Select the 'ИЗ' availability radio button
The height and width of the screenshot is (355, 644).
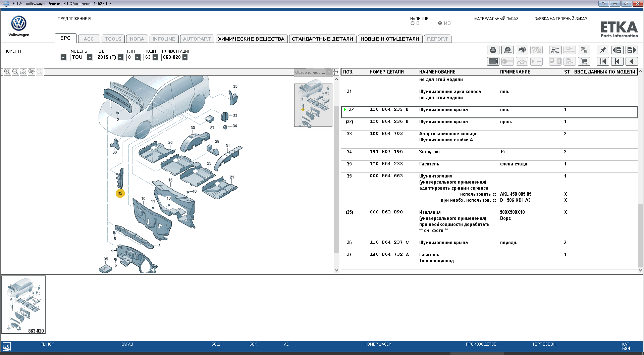pos(440,23)
